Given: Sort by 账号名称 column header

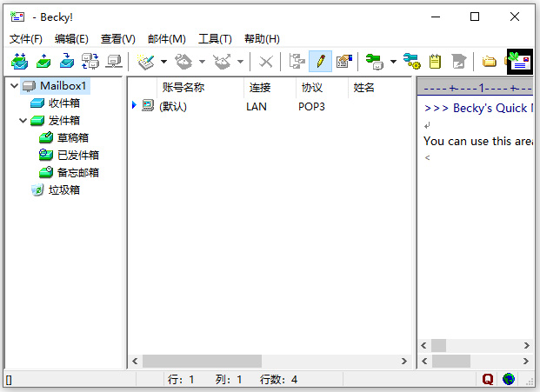Looking at the screenshot, I should click(200, 88).
